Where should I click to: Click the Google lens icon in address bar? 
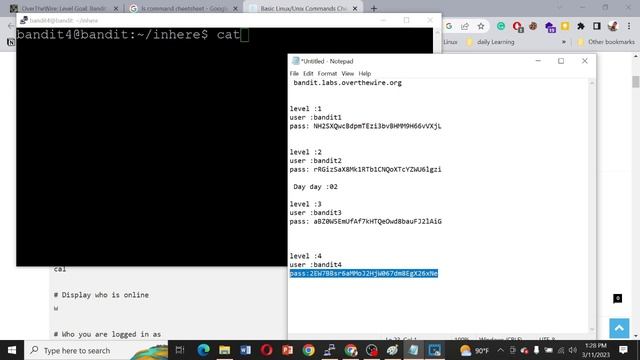click(x=449, y=26)
